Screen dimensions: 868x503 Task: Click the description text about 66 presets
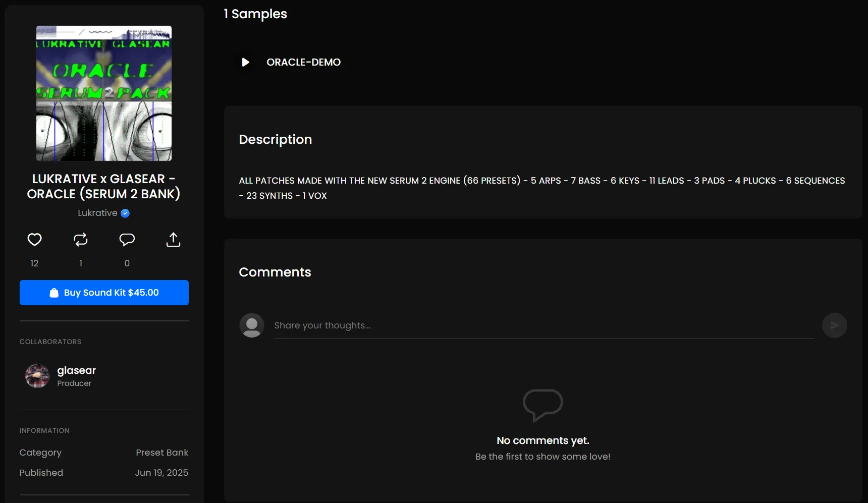tap(542, 188)
